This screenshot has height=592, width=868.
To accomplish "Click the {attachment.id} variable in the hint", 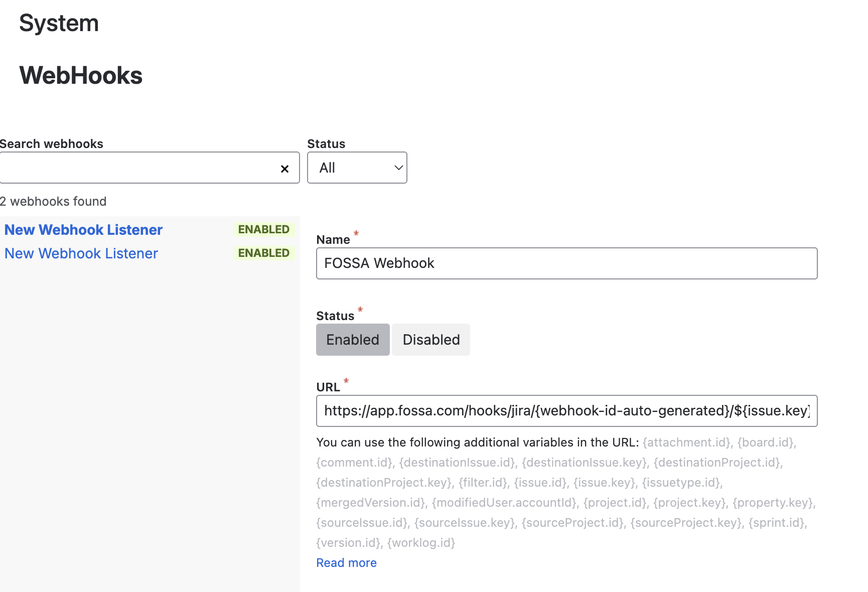I will click(687, 442).
